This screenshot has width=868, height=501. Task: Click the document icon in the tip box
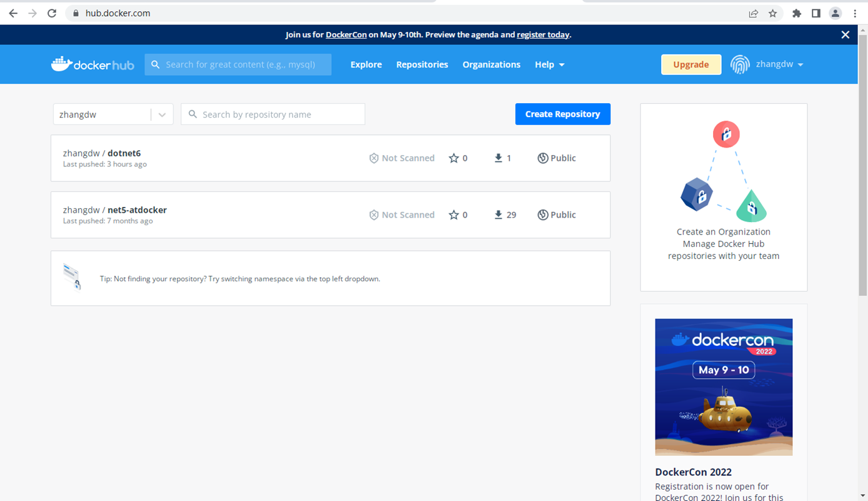[72, 277]
